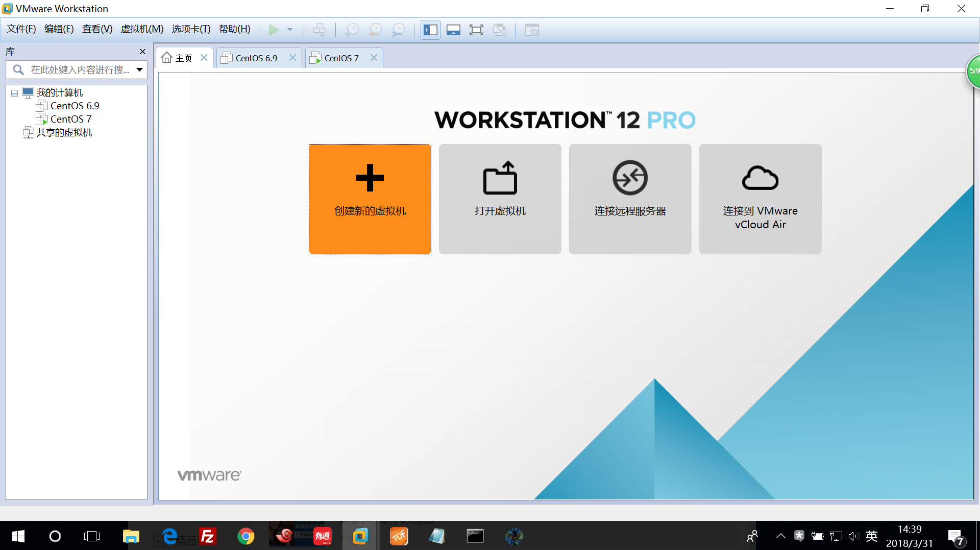
Task: Click 创建新的虚拟机 tile
Action: point(370,199)
